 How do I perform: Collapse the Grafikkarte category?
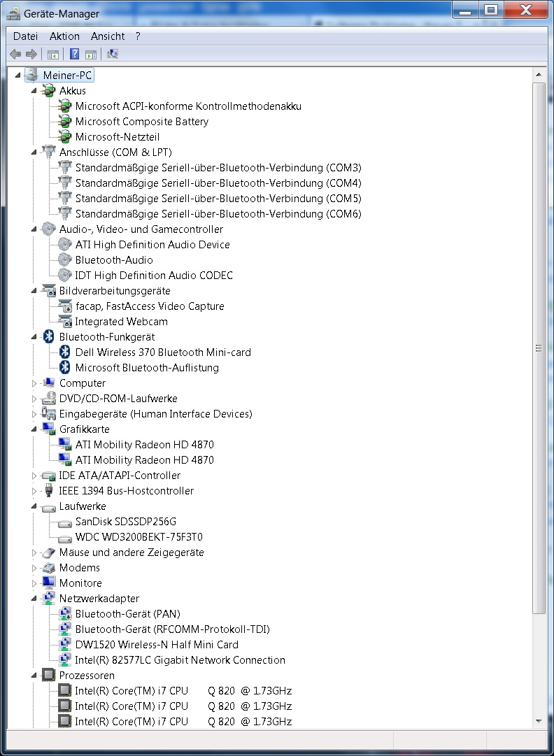click(34, 429)
